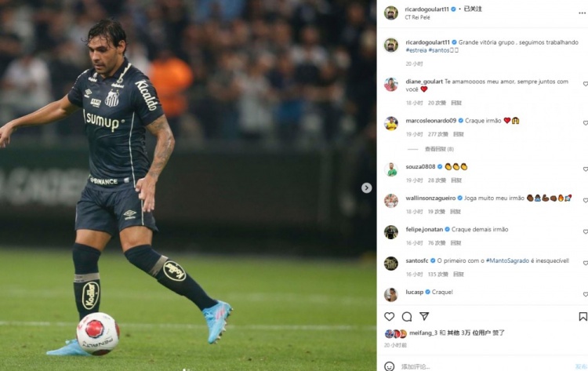Reply to felipe.jonatan's comment
The height and width of the screenshot is (371, 588).
[x=456, y=243]
